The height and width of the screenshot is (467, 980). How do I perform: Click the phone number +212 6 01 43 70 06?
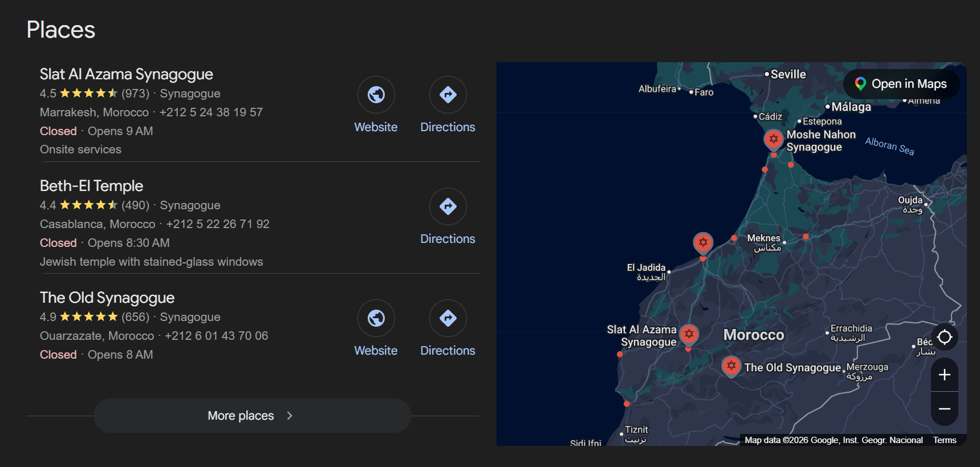216,336
